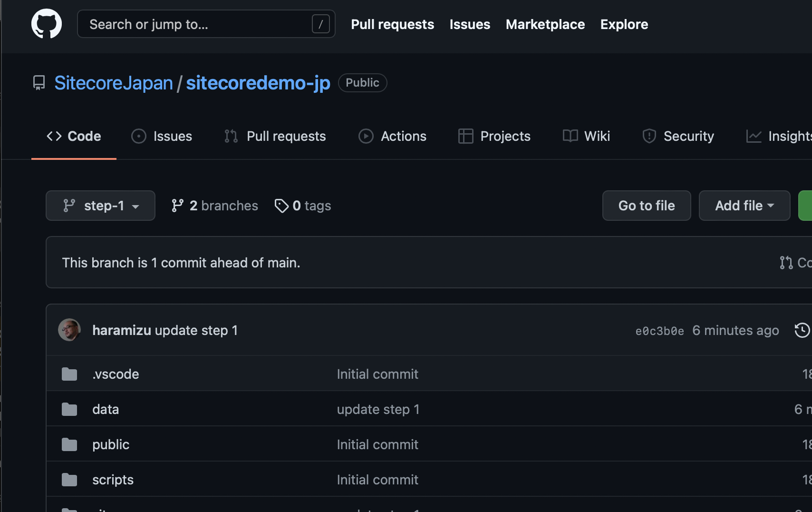Open the Initial commit message for scripts

[377, 480]
